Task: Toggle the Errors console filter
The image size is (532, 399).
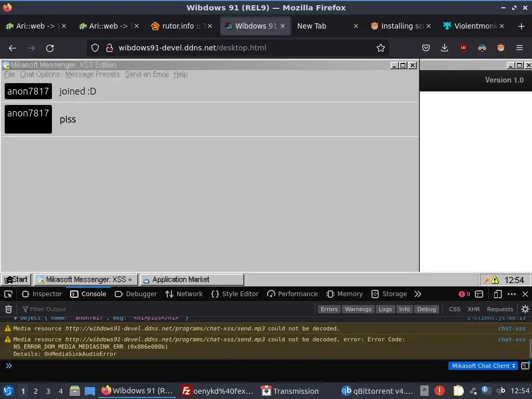Action: point(329,309)
